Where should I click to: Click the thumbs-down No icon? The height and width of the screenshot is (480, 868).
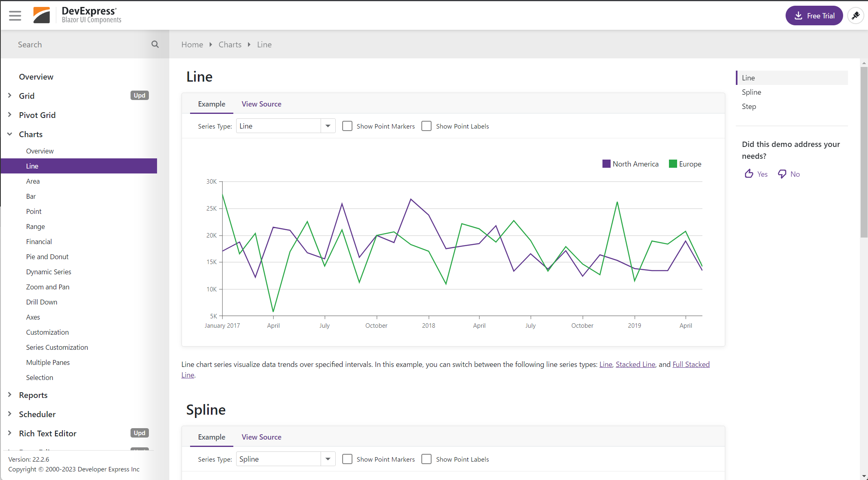coord(782,174)
